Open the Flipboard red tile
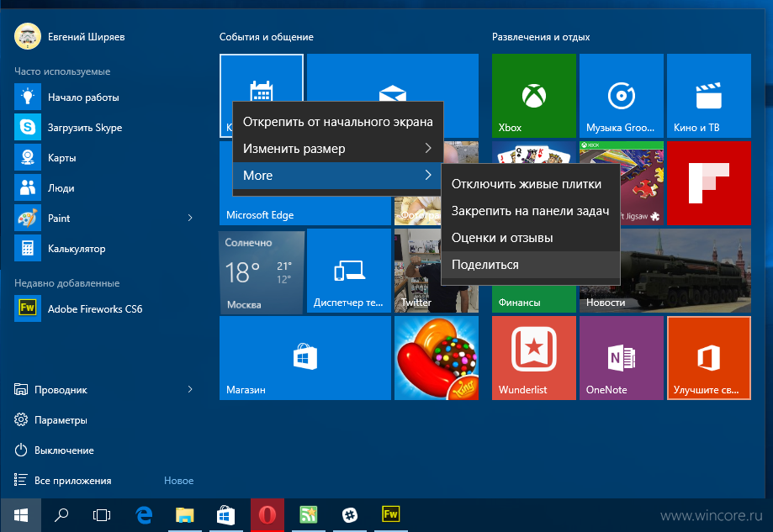 coord(709,183)
